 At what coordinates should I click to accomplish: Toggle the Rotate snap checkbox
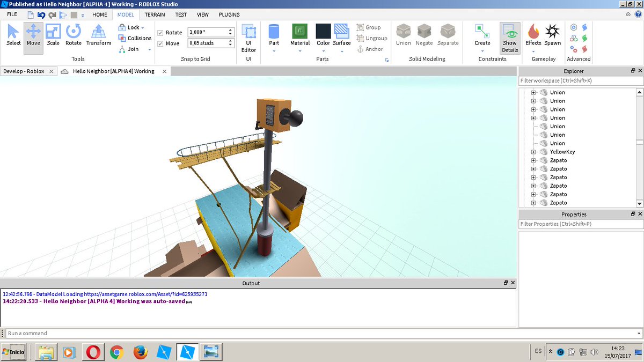[160, 33]
